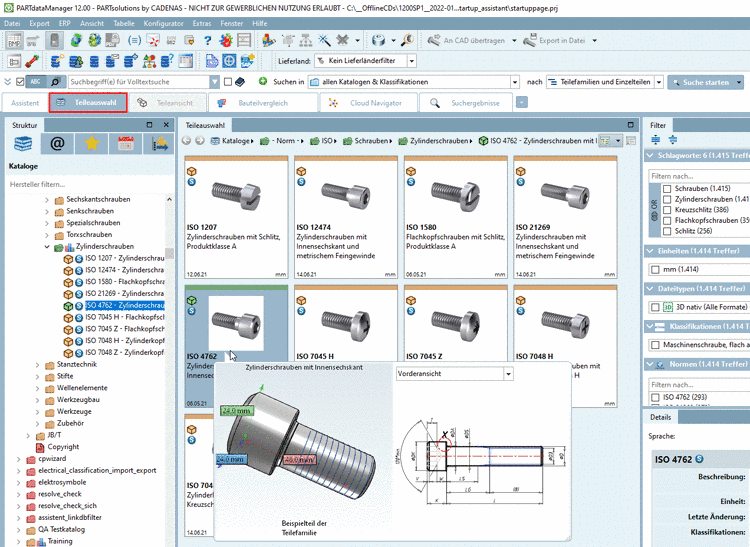This screenshot has width=750, height=547.
Task: Click the back arrow in Teileauswahl breadcrumb
Action: (x=187, y=141)
